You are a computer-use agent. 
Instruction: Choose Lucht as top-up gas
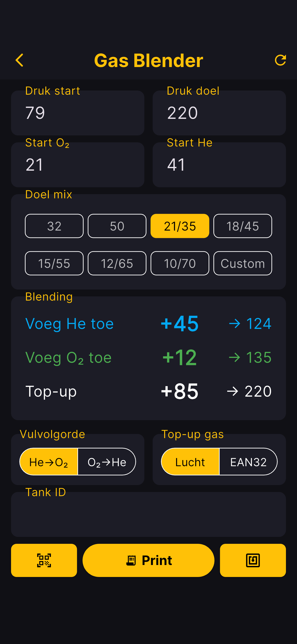[190, 462]
